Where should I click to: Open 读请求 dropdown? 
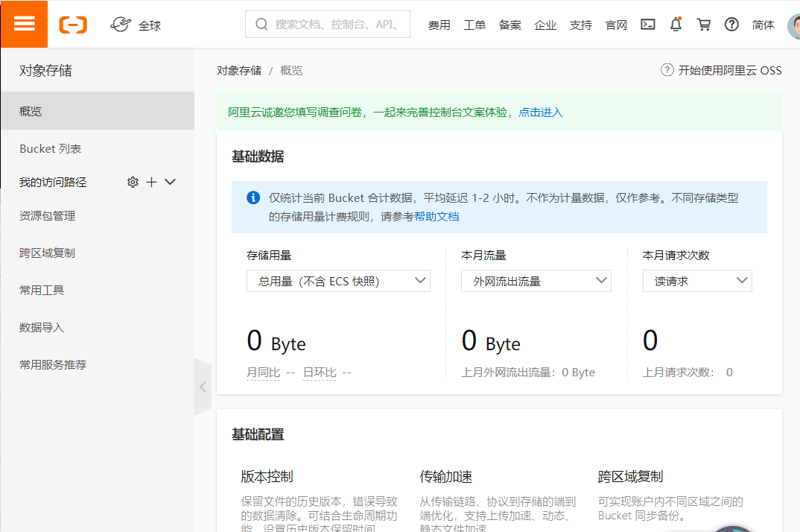coord(697,281)
